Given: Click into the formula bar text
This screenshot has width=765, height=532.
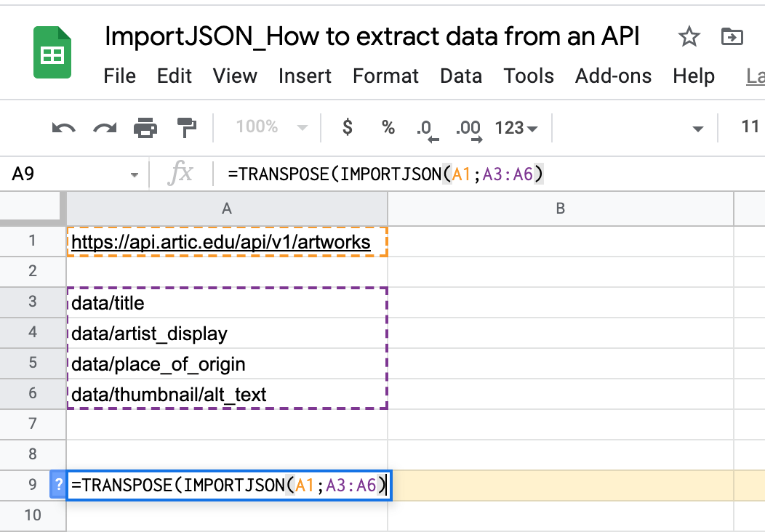Looking at the screenshot, I should [x=385, y=174].
